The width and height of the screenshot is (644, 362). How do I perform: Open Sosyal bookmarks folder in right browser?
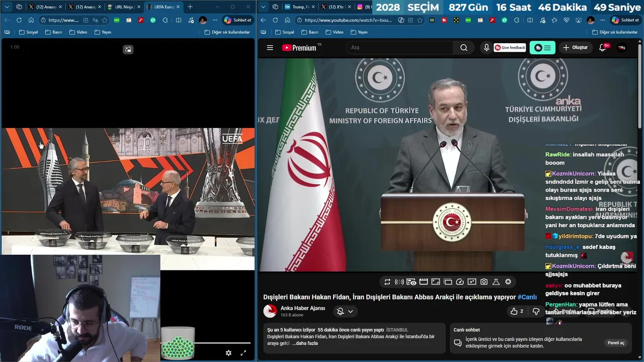coord(284,32)
